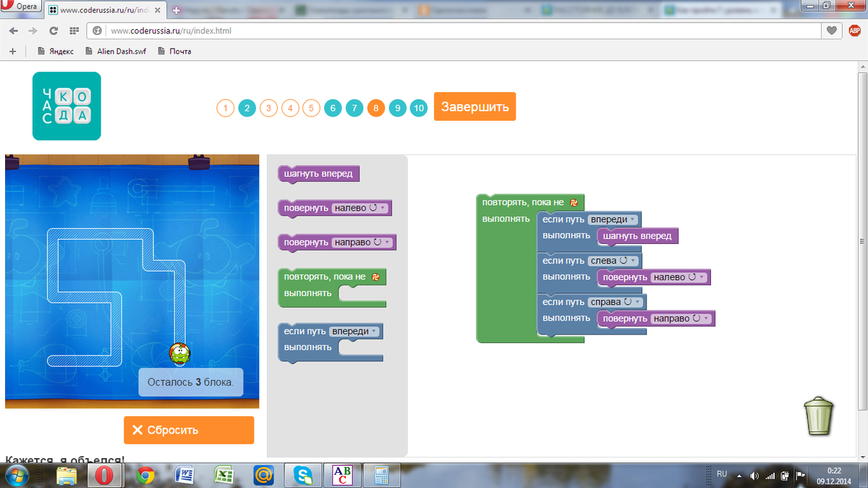This screenshot has width=868, height=488.
Task: Go to level 1
Action: (x=225, y=109)
